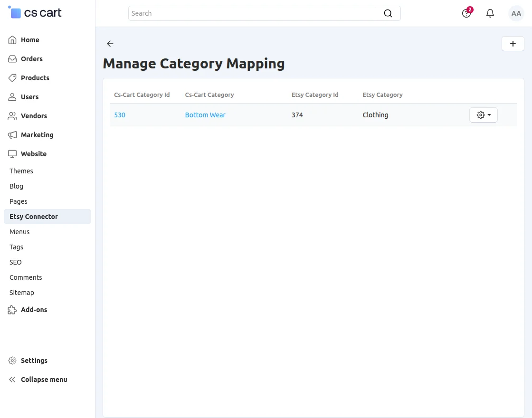
Task: Select Etsy Connector in sidebar
Action: [47, 217]
